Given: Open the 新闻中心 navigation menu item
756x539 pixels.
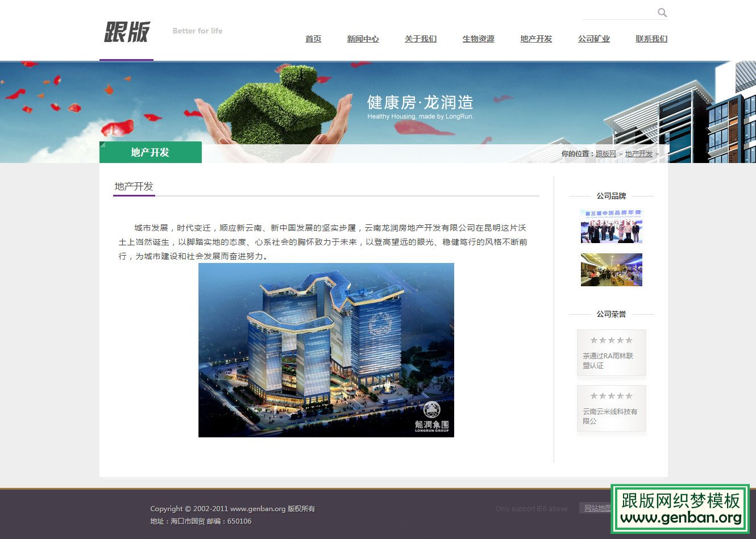Looking at the screenshot, I should (x=363, y=39).
